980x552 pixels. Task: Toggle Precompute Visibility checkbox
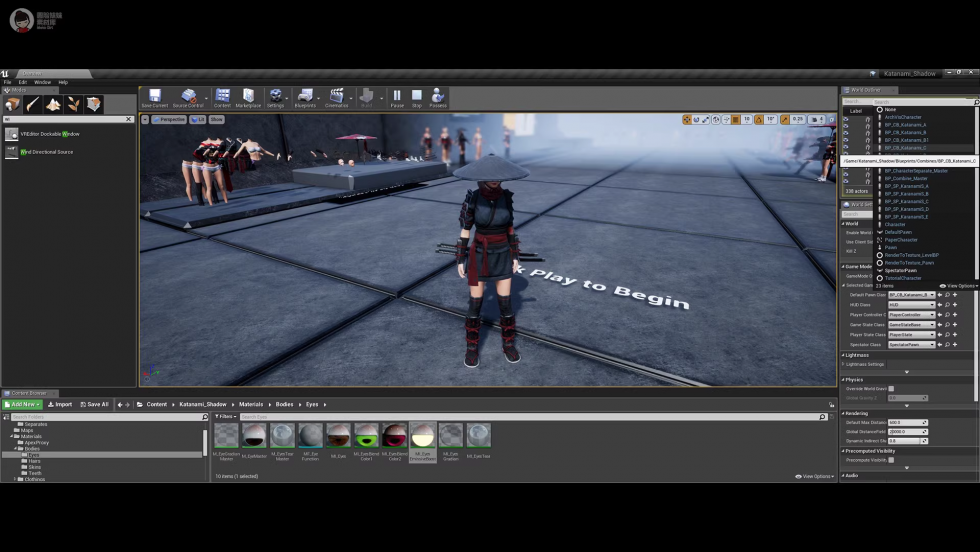pyautogui.click(x=891, y=459)
